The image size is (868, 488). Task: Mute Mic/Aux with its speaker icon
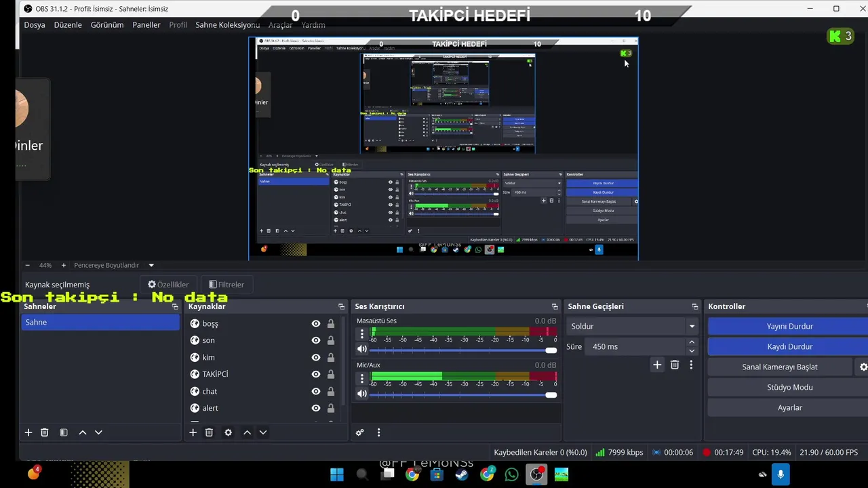tap(362, 394)
